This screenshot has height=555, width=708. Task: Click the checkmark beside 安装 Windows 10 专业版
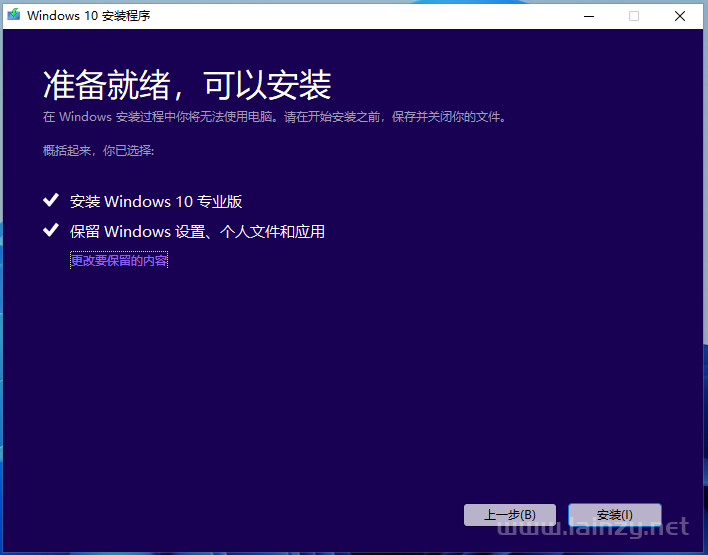pos(51,201)
